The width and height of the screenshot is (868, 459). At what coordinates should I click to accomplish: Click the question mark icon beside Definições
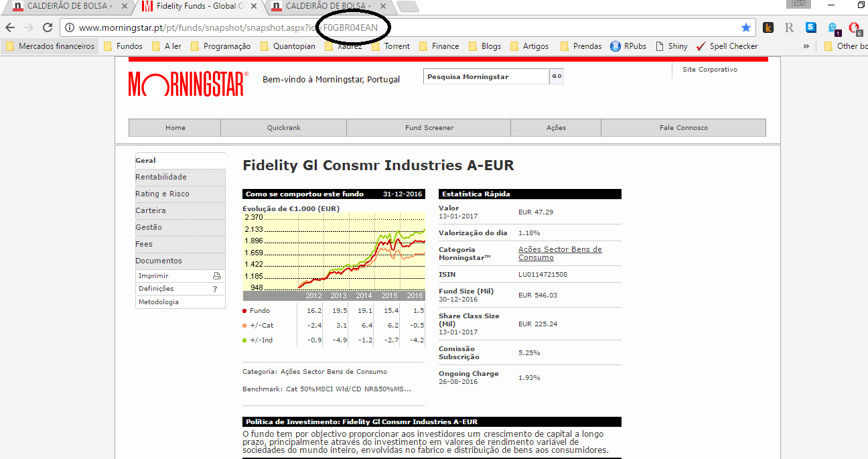(x=215, y=289)
